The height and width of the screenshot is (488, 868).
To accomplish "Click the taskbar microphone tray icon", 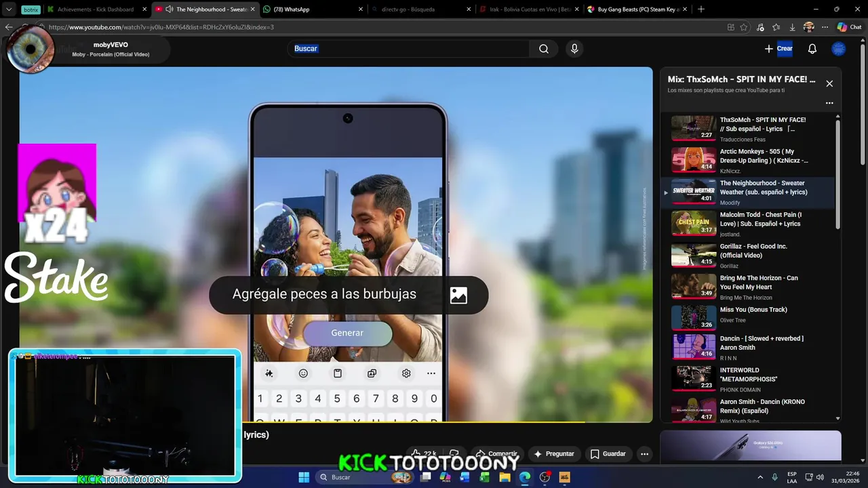I will pos(774,477).
